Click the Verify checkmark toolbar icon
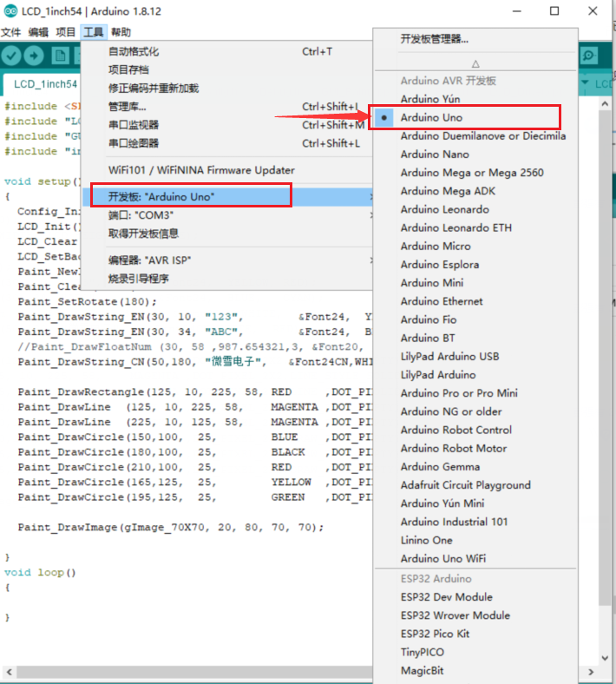Viewport: 616px width, 684px height. [x=11, y=56]
